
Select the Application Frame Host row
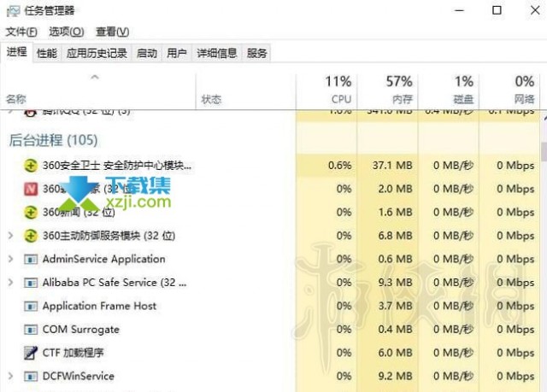(x=270, y=307)
